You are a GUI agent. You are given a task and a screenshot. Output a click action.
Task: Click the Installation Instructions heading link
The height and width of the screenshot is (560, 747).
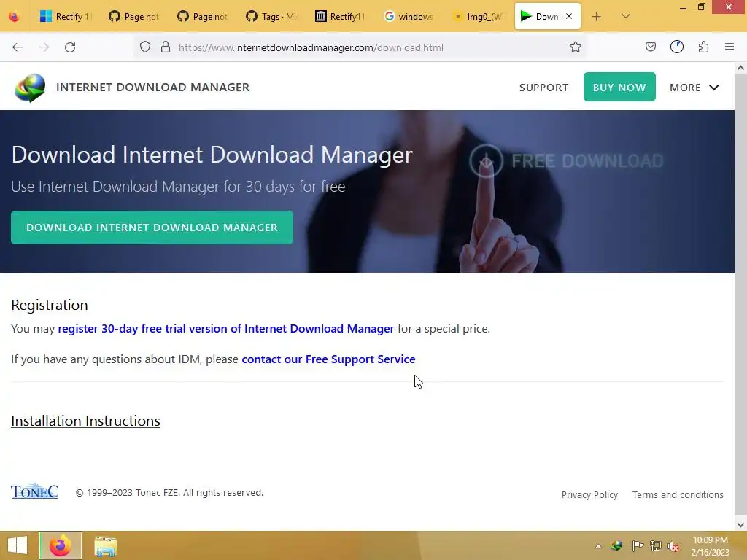click(x=86, y=421)
